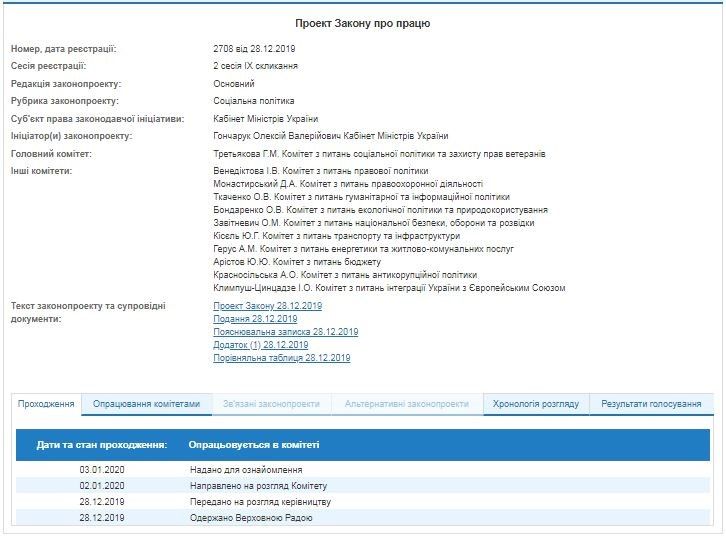726x537 pixels.
Task: Click the registration number 2708 від 28.12.2019
Action: coord(254,48)
